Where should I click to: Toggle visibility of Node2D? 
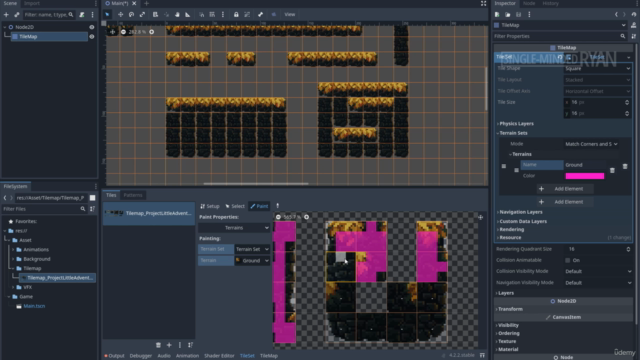click(92, 27)
